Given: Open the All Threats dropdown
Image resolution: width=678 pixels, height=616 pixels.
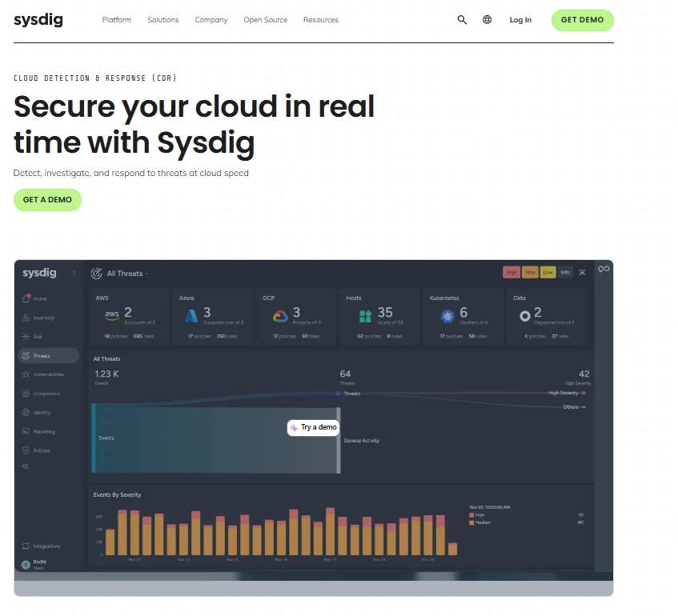Looking at the screenshot, I should point(127,274).
